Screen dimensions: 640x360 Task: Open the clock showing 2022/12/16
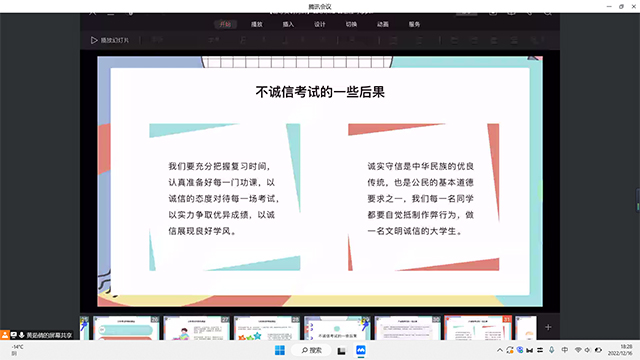point(620,350)
